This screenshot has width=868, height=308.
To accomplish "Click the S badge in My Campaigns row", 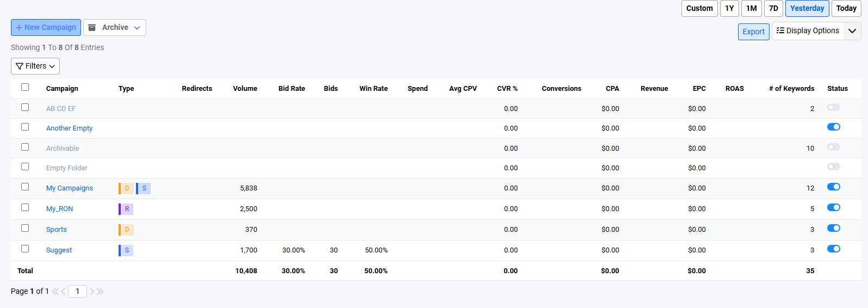I will tap(144, 188).
